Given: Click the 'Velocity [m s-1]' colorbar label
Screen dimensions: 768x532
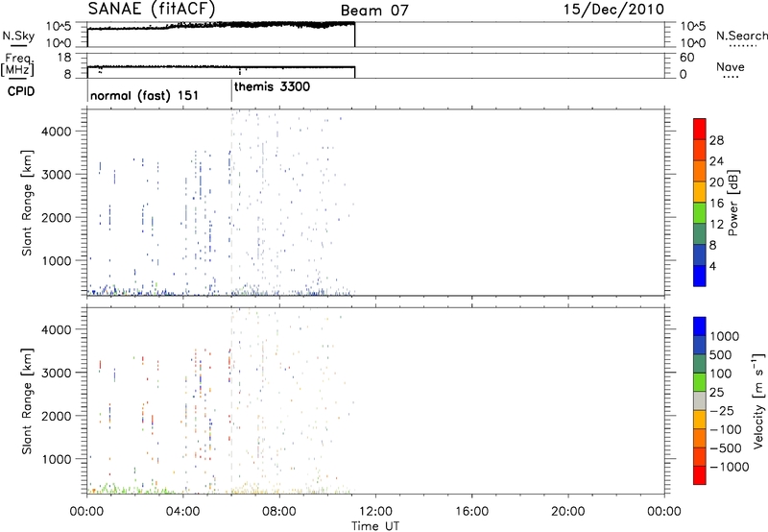Looking at the screenshot, I should (x=758, y=401).
